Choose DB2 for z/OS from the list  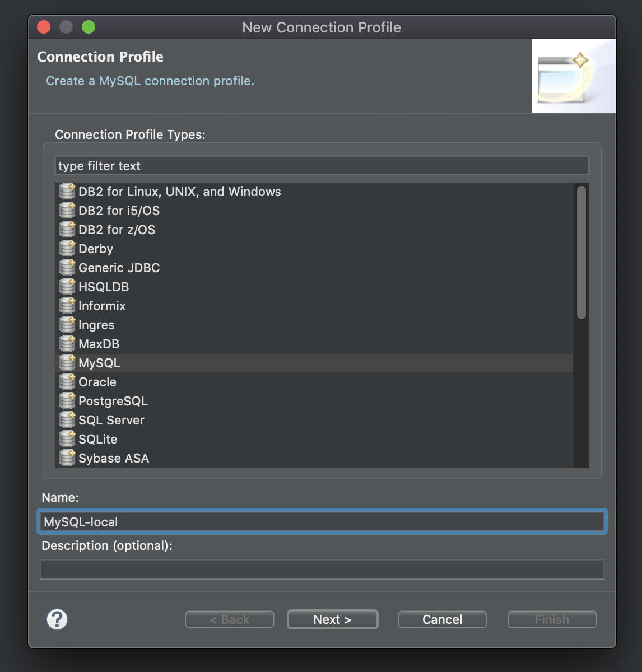[314, 230]
